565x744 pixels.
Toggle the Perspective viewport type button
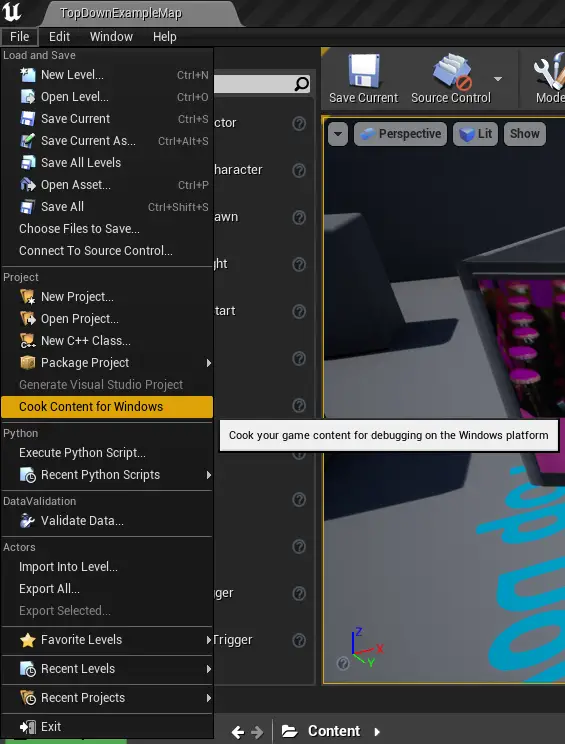pyautogui.click(x=400, y=134)
